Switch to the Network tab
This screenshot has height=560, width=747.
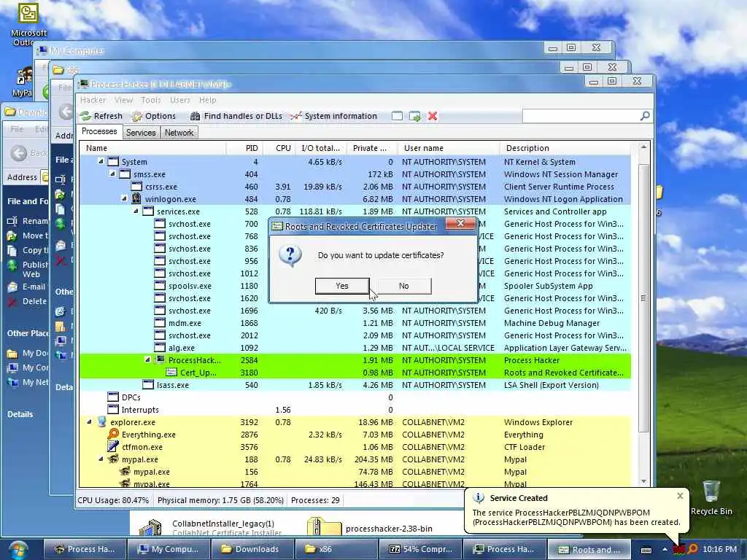tap(179, 133)
